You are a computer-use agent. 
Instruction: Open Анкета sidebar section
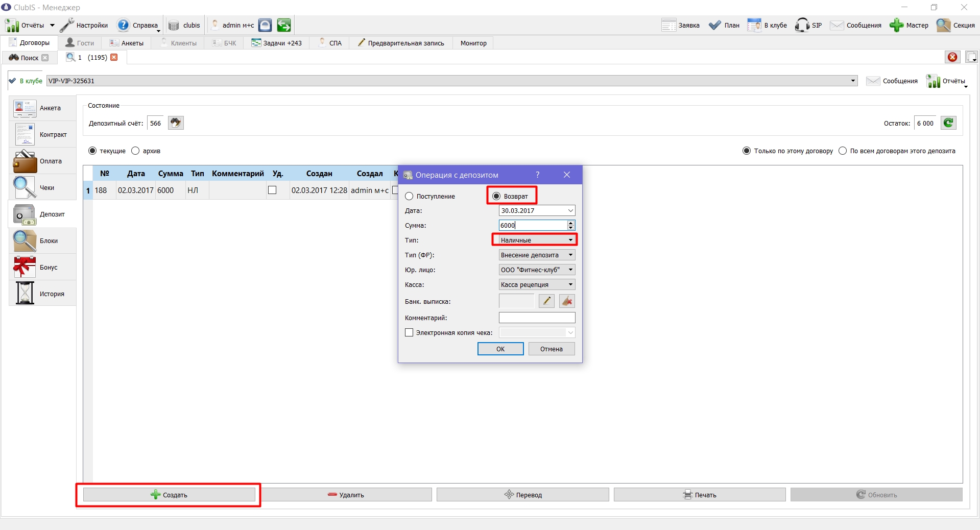tap(42, 108)
